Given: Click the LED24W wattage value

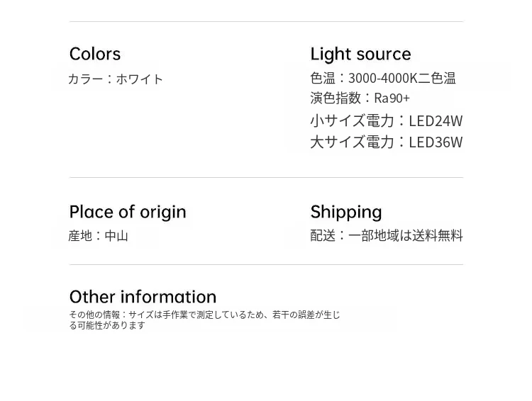Looking at the screenshot, I should tap(436, 120).
